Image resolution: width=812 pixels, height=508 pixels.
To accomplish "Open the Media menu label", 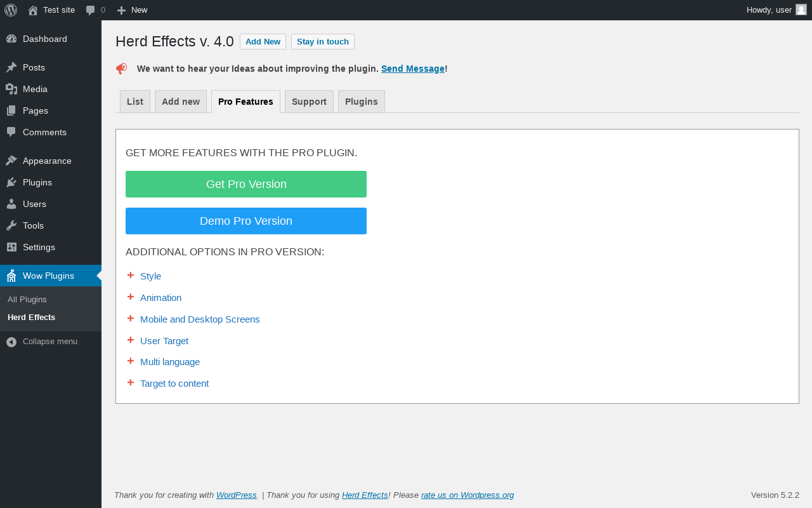I will click(36, 89).
